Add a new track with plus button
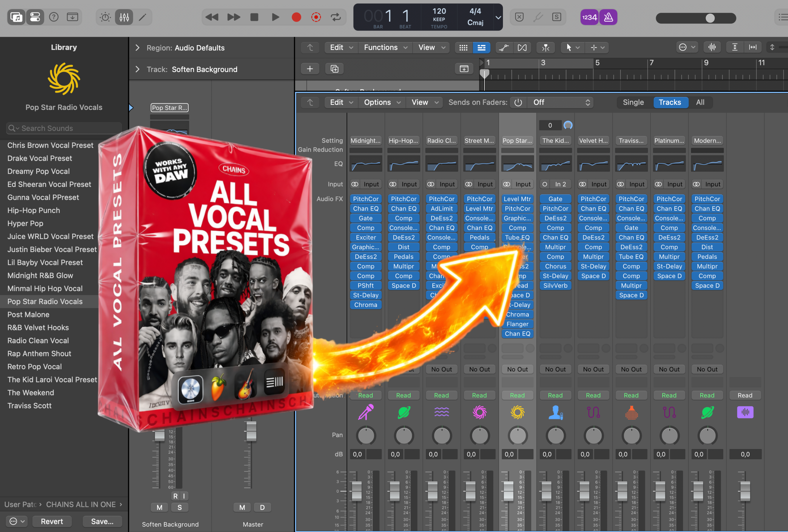The height and width of the screenshot is (532, 788). (310, 69)
